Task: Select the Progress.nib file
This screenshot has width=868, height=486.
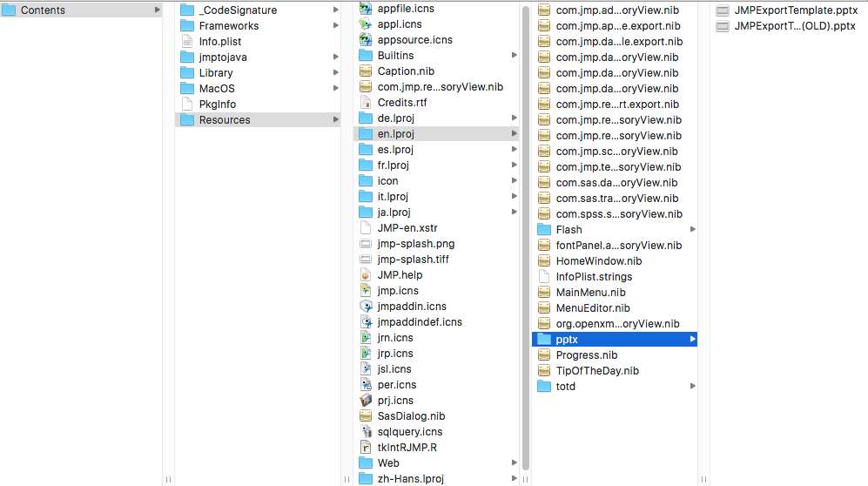Action: pos(615,354)
